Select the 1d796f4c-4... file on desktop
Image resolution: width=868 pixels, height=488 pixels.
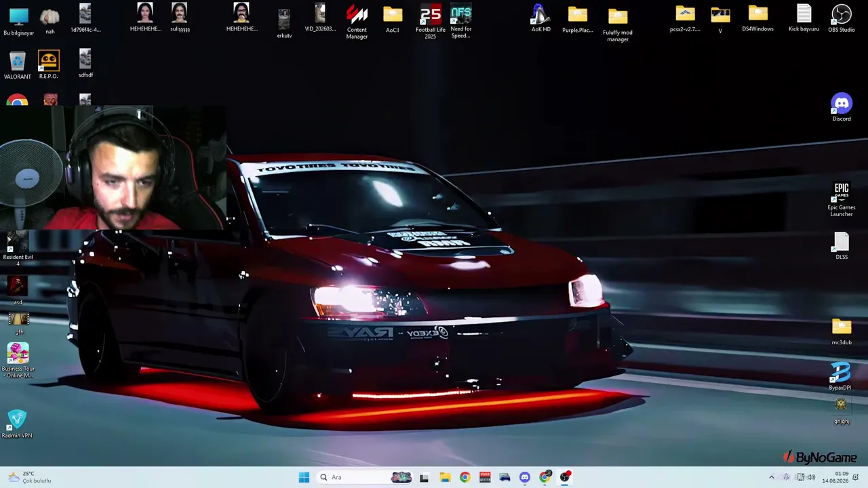click(x=85, y=18)
